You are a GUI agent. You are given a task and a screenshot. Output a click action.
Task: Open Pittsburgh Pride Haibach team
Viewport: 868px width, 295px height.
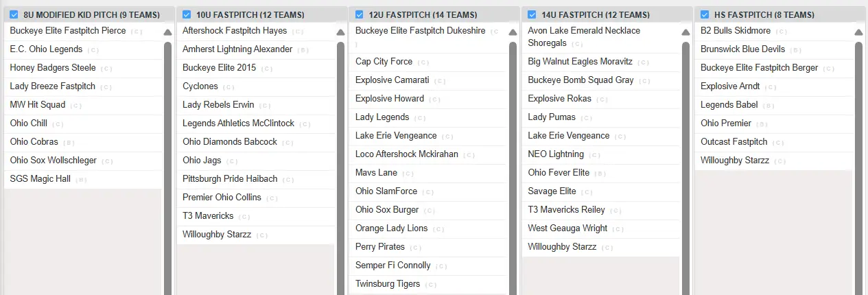click(230, 179)
